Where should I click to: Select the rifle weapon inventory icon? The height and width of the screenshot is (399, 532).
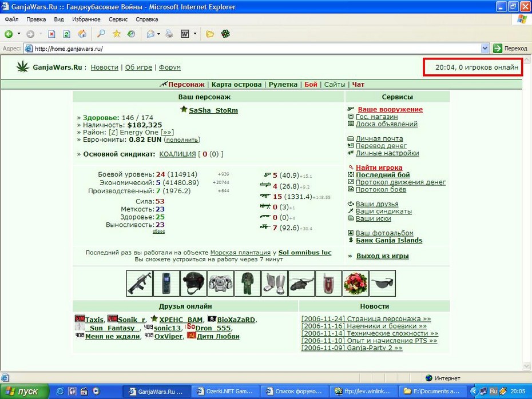tap(140, 284)
